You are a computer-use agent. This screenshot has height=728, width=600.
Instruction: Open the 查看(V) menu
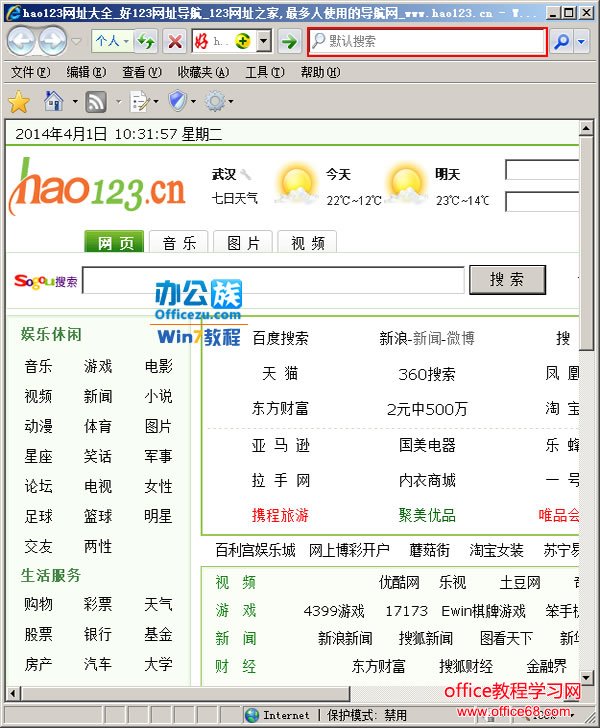point(142,72)
